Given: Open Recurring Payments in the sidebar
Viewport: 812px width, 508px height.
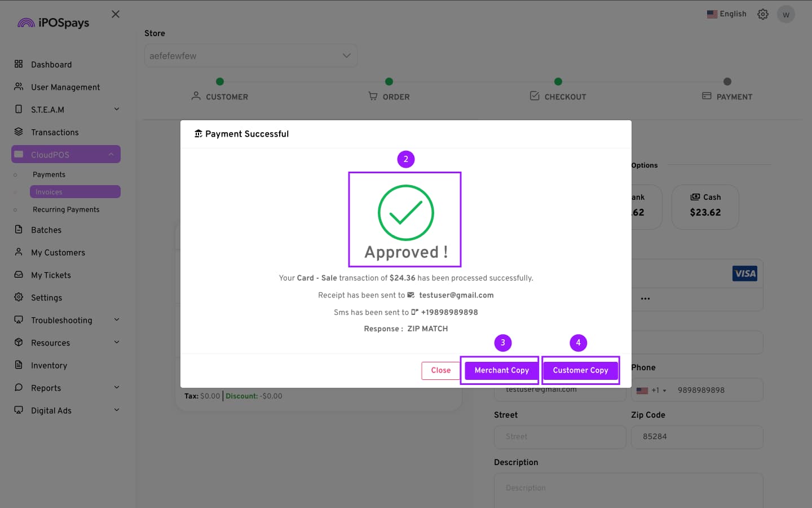Looking at the screenshot, I should 66,209.
